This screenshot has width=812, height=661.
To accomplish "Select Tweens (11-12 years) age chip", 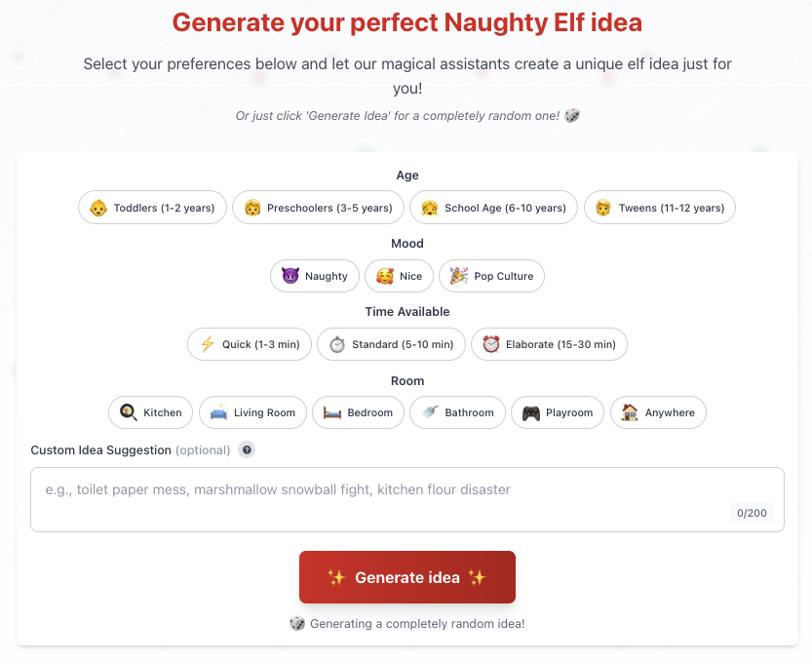I will pyautogui.click(x=660, y=208).
